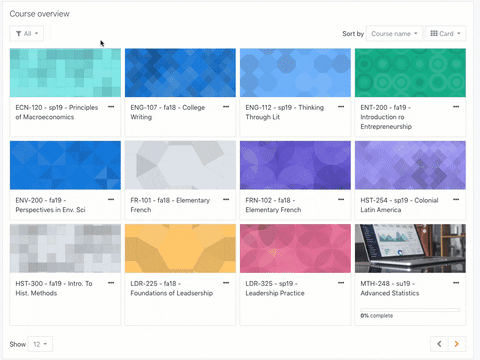This screenshot has width=480, height=360.
Task: Open ENG-112 Thinking Through Lit course link
Action: (x=285, y=112)
